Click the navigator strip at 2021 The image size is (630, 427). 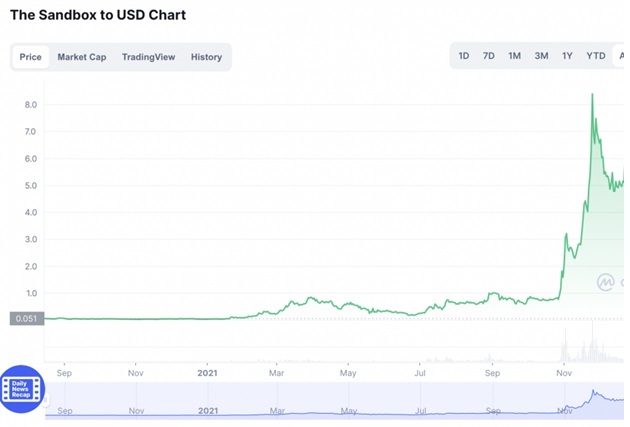pyautogui.click(x=208, y=411)
